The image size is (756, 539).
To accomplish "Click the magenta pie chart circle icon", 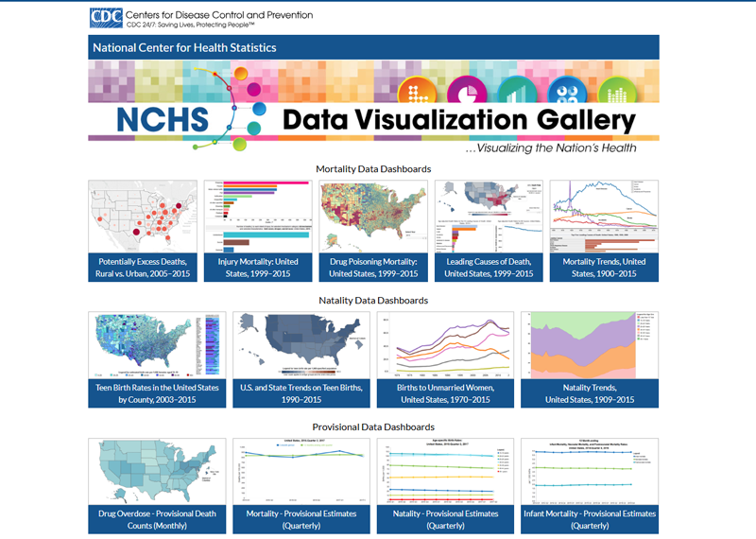I will click(x=463, y=92).
